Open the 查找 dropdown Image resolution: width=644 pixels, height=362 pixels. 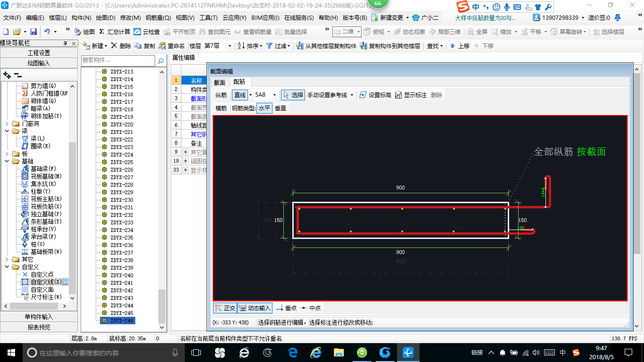[x=441, y=46]
